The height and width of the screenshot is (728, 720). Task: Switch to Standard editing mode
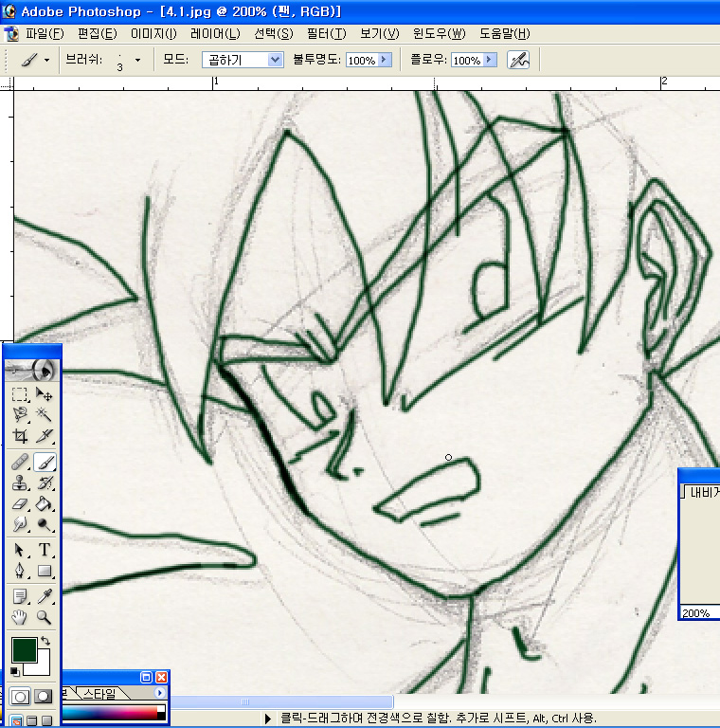click(20, 697)
